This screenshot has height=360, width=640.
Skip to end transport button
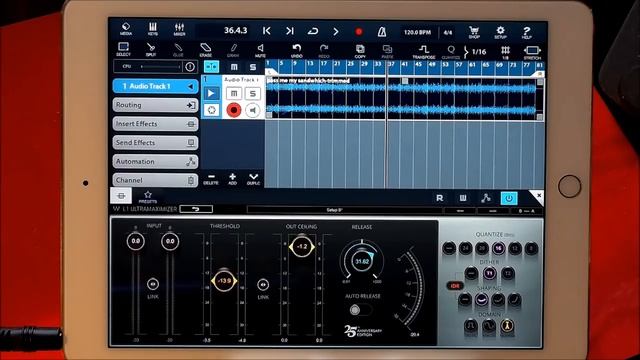(290, 31)
